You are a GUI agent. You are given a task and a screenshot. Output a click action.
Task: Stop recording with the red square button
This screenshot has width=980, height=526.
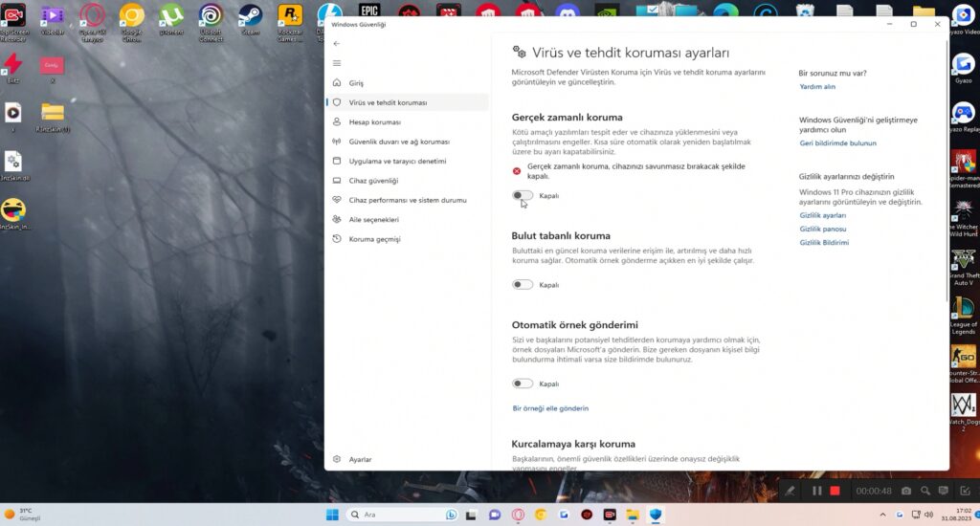coord(835,491)
